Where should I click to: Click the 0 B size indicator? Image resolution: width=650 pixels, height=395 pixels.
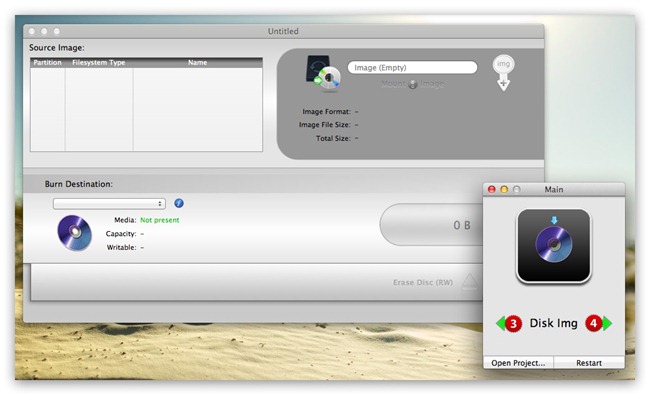click(462, 225)
